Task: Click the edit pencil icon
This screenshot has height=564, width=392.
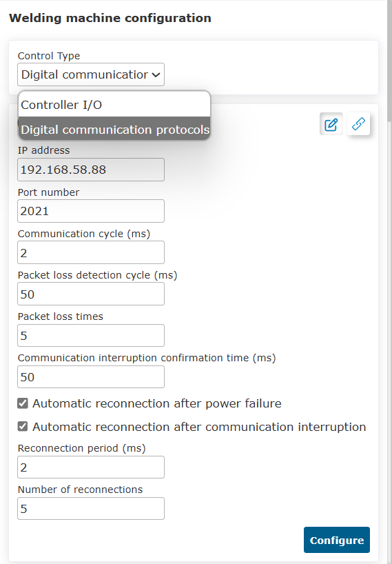Action: click(x=331, y=124)
